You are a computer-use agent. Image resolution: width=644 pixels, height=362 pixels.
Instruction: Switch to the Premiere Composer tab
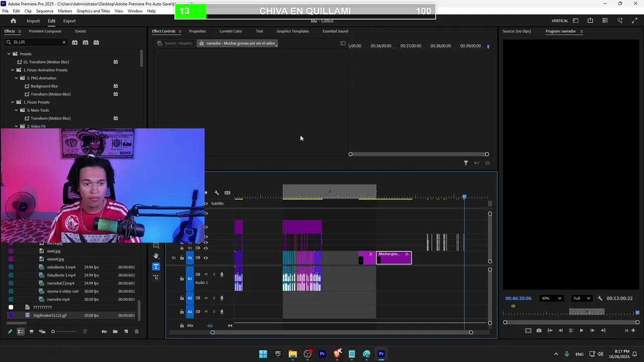pyautogui.click(x=45, y=31)
